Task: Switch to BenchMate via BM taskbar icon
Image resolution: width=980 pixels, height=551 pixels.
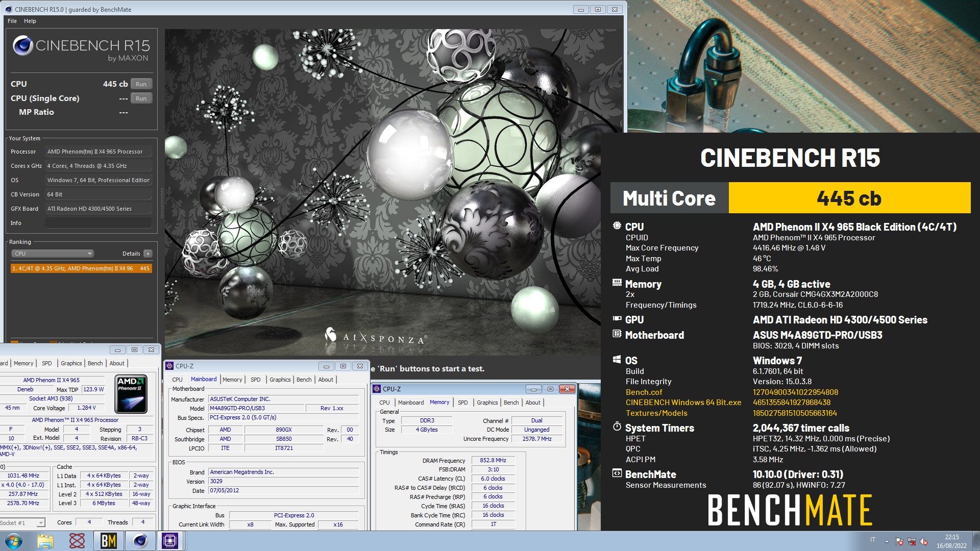Action: 108,541
